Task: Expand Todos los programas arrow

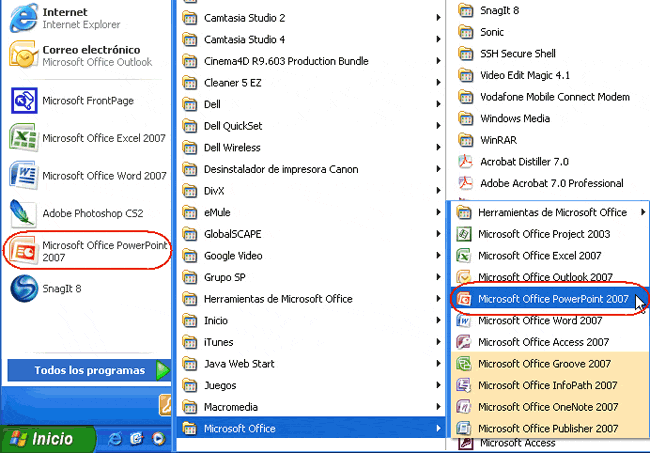Action: pyautogui.click(x=163, y=370)
